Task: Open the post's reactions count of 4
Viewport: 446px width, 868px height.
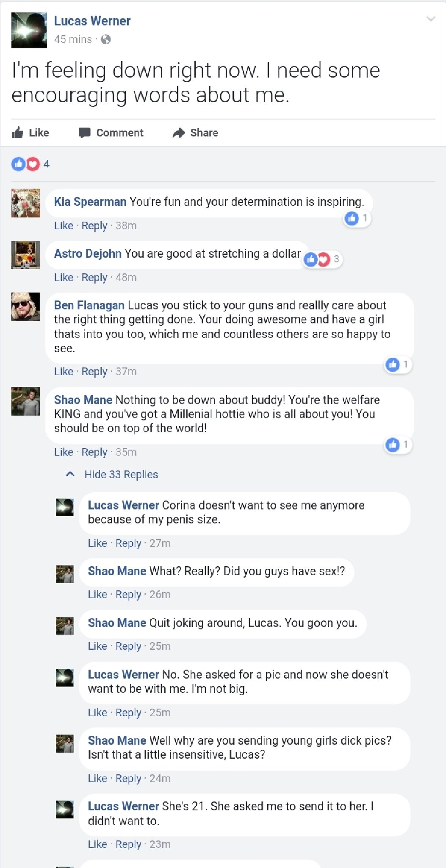Action: click(x=30, y=164)
